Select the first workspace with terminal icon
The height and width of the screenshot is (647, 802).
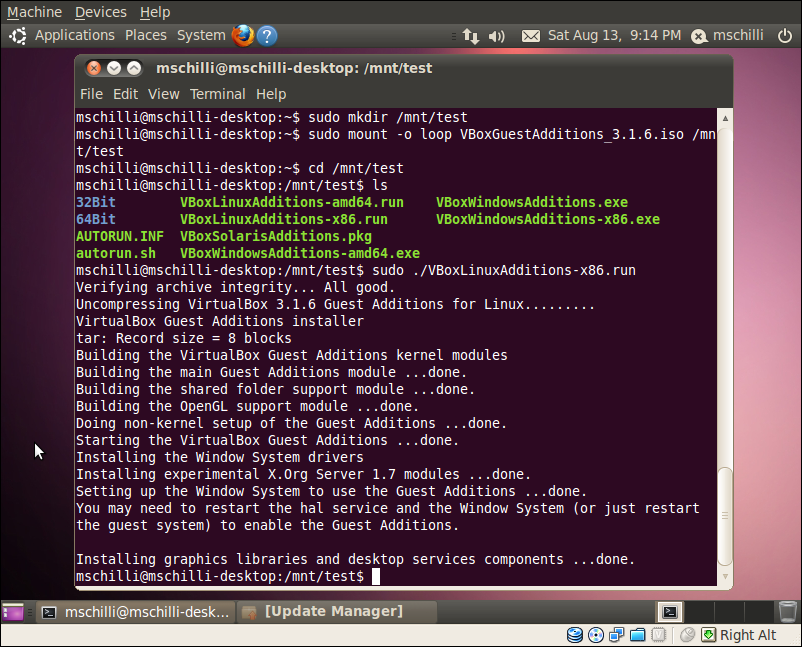670,612
